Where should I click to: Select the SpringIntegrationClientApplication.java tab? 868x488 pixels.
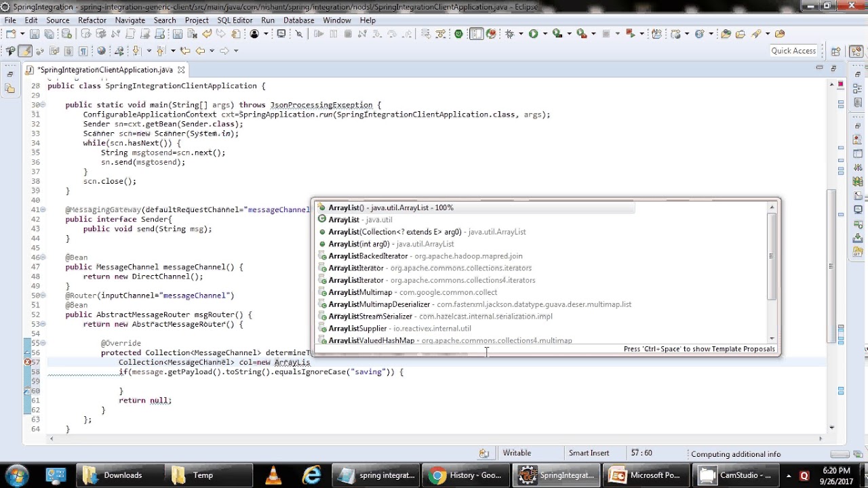tap(105, 70)
